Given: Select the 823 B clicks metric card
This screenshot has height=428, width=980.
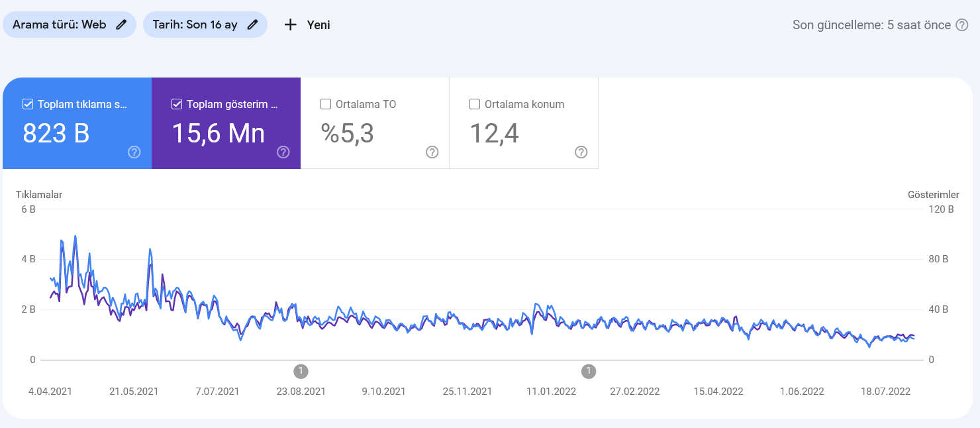Looking at the screenshot, I should (77, 123).
